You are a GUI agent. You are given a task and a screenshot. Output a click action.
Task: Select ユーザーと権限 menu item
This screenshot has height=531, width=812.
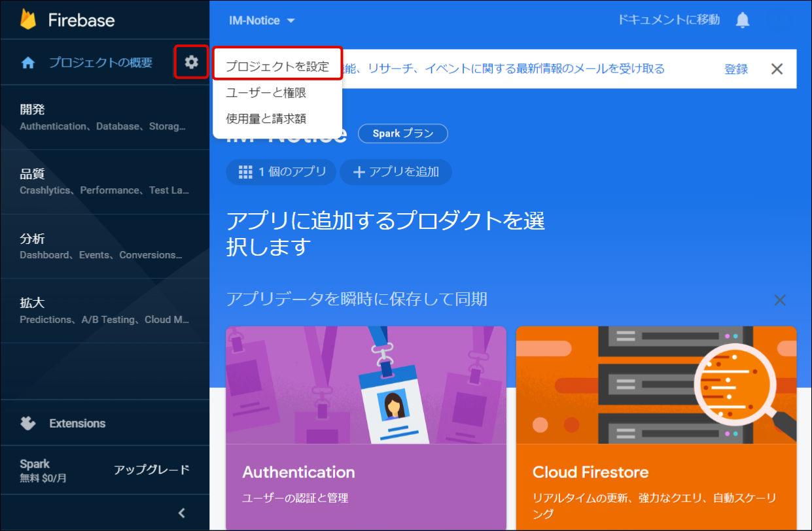[x=277, y=93]
